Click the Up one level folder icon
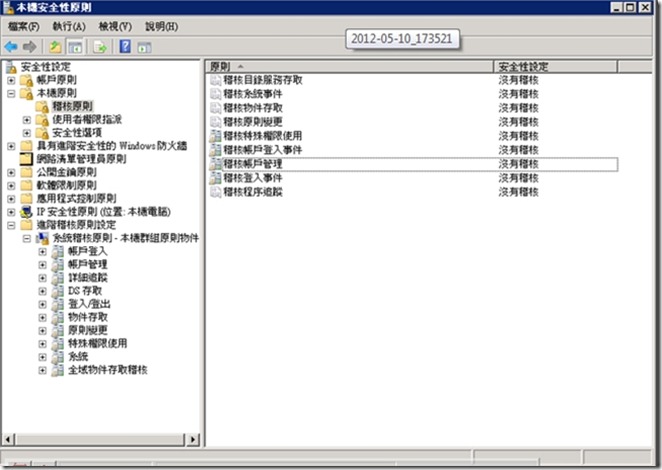Screen dimensions: 662x470 click(54, 46)
